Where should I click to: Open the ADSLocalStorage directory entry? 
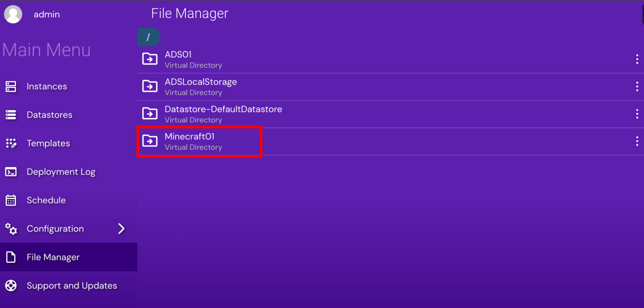[200, 86]
